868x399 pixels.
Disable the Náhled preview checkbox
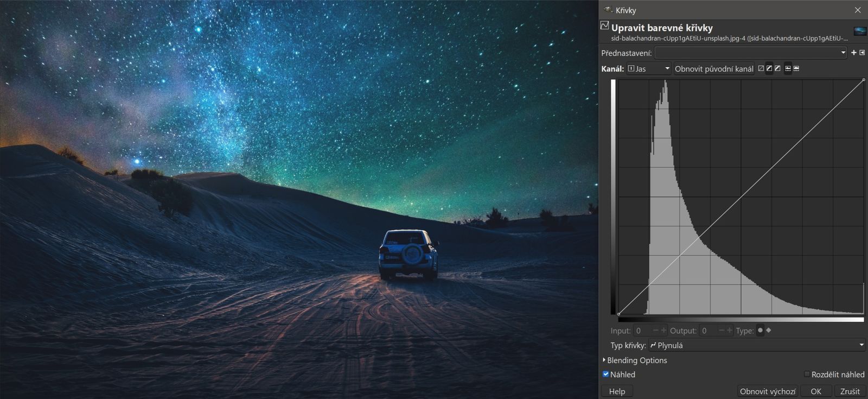606,374
